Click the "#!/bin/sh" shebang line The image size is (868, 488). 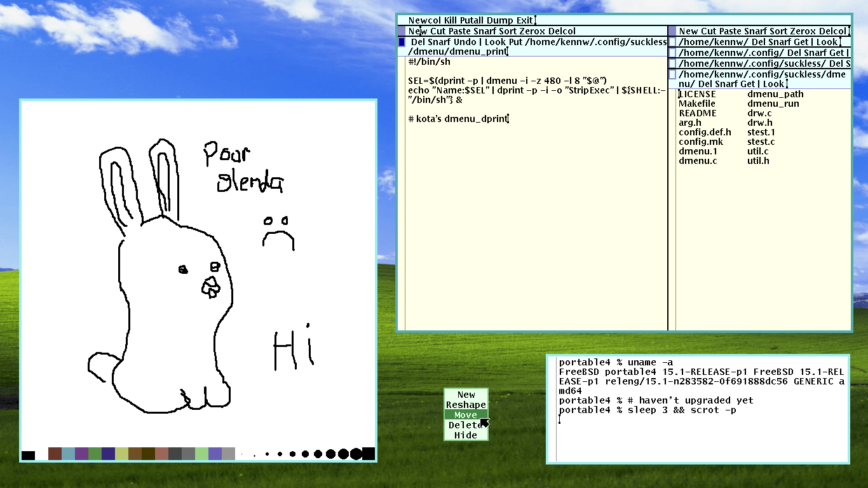(x=429, y=62)
